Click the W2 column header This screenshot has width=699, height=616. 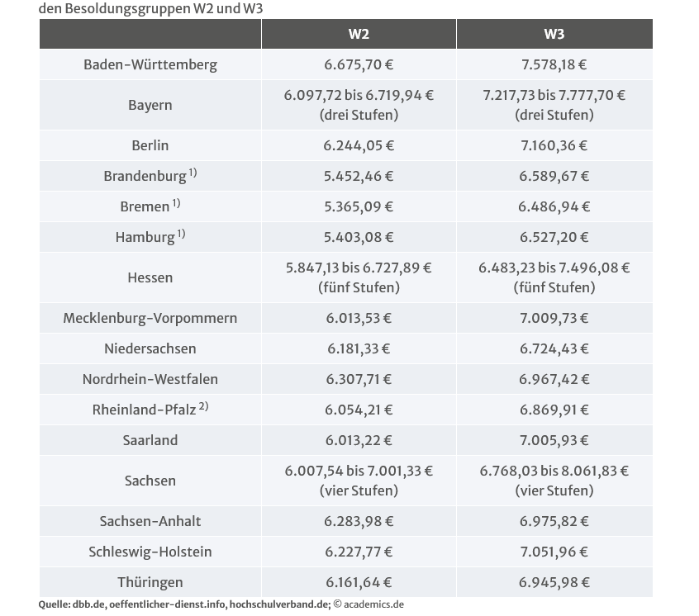click(x=359, y=34)
